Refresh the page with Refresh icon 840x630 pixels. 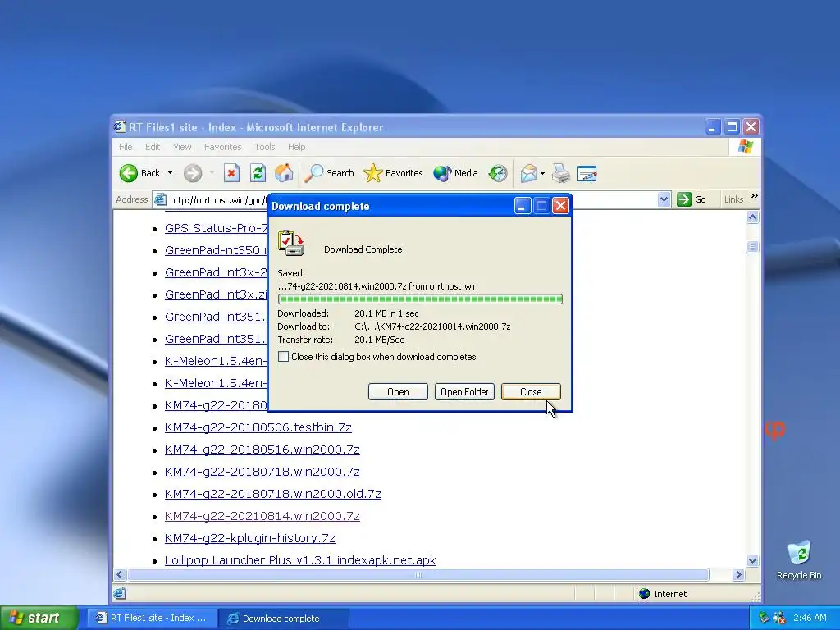click(x=258, y=173)
